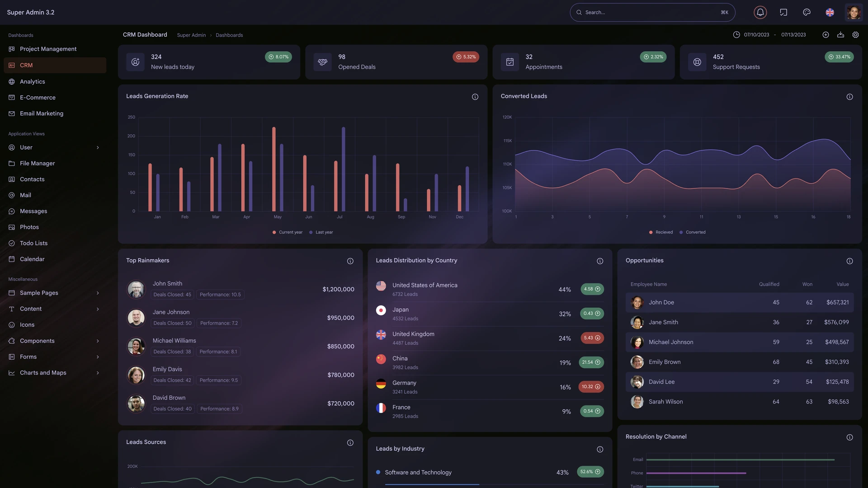Image resolution: width=868 pixels, height=488 pixels.
Task: Open the notifications bell icon
Action: click(760, 12)
